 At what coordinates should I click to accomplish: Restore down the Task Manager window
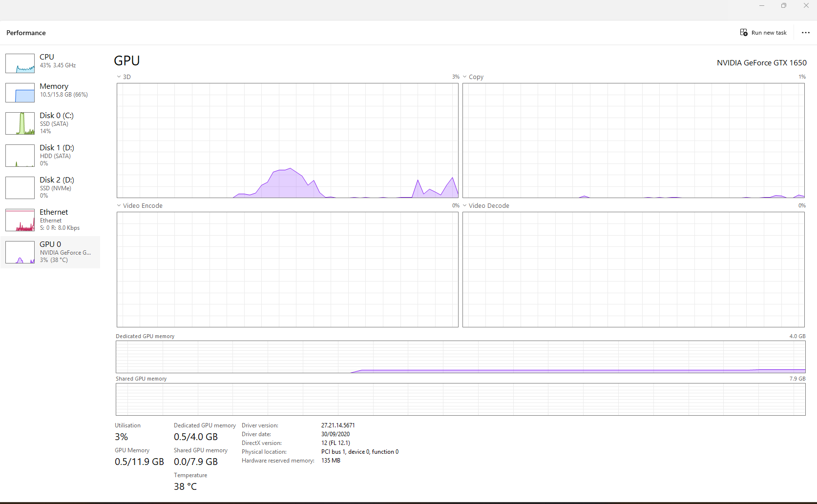pyautogui.click(x=784, y=6)
